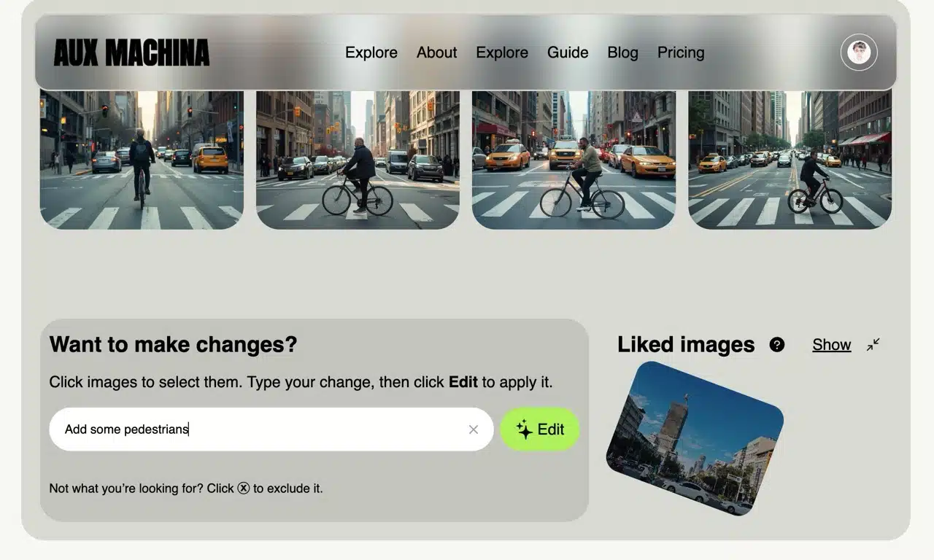Select the second image with dark-jacket cyclist
This screenshot has width=934, height=560.
click(x=358, y=160)
